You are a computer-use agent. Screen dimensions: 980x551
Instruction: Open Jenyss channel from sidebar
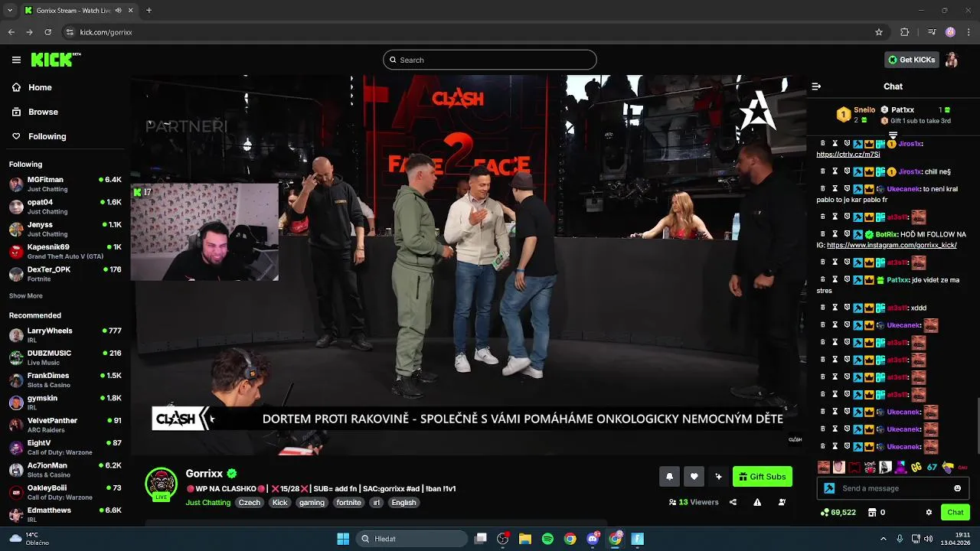[x=65, y=229]
